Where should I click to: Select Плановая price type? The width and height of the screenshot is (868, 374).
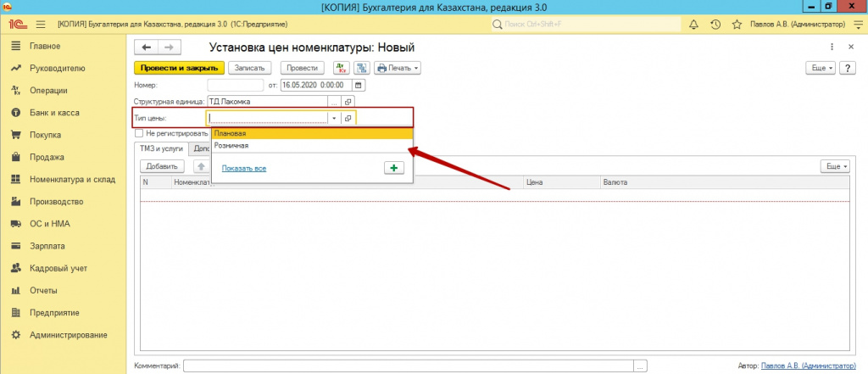coord(312,133)
